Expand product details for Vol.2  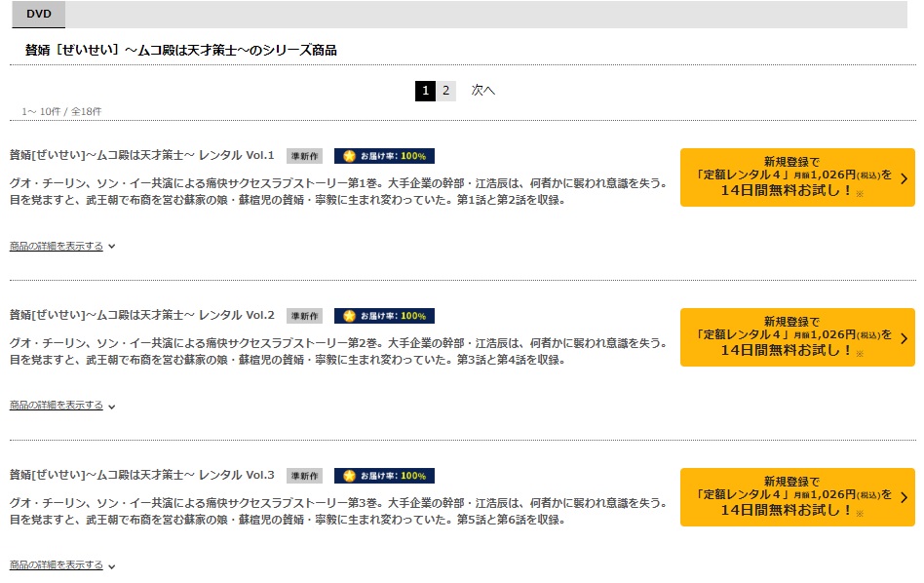pyautogui.click(x=61, y=406)
